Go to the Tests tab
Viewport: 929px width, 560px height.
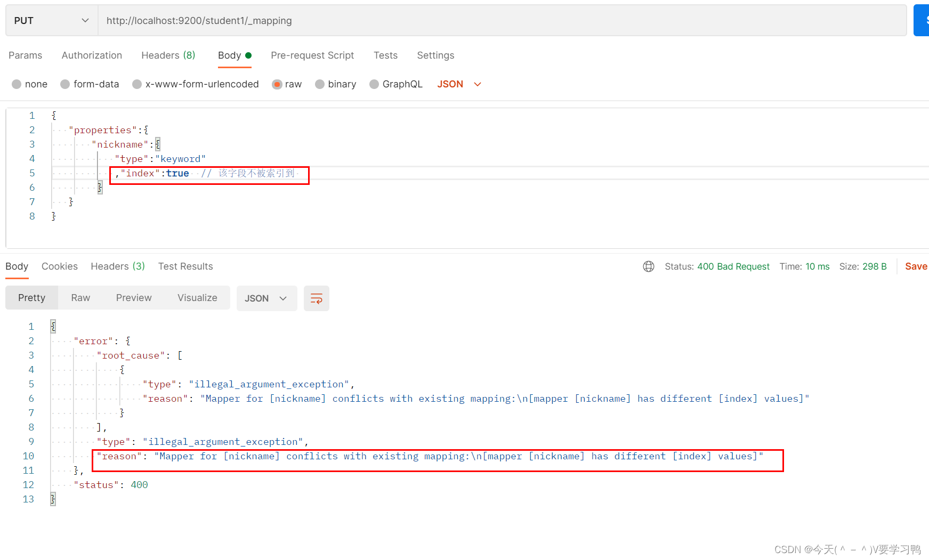coord(385,55)
